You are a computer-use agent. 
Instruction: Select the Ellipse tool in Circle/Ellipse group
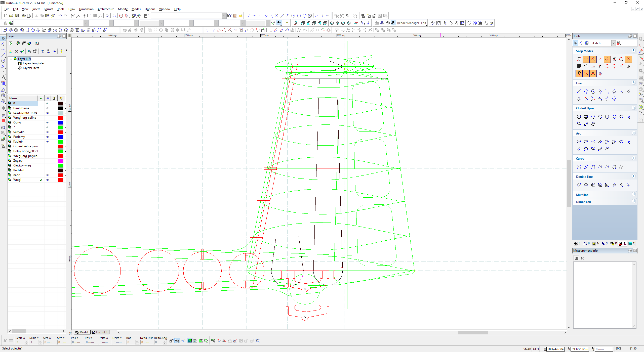(579, 124)
